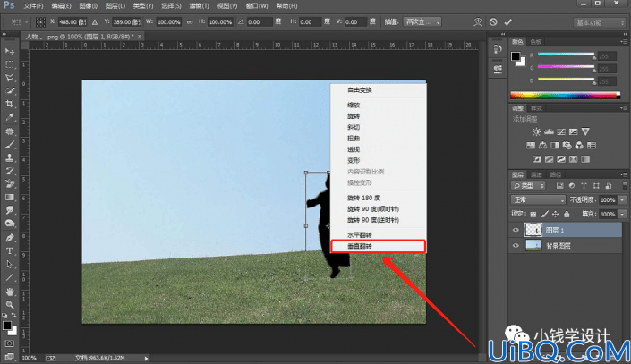Switch to warp mode toggle
This screenshot has width=631, height=364.
coord(478,22)
